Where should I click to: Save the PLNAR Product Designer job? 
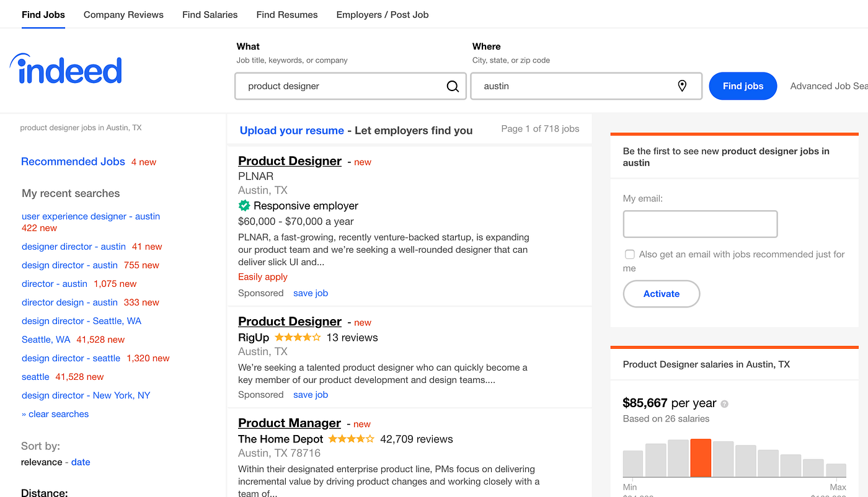pyautogui.click(x=311, y=293)
